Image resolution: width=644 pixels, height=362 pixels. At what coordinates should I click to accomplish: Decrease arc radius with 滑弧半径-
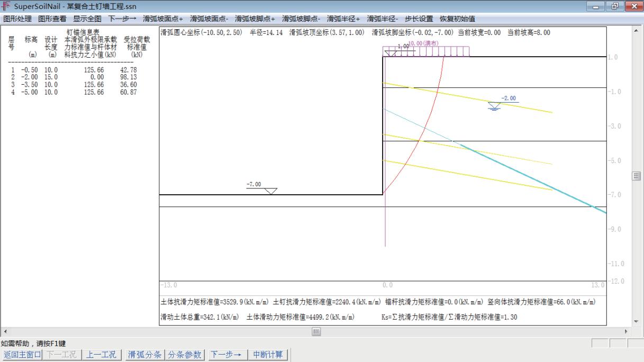(x=383, y=19)
